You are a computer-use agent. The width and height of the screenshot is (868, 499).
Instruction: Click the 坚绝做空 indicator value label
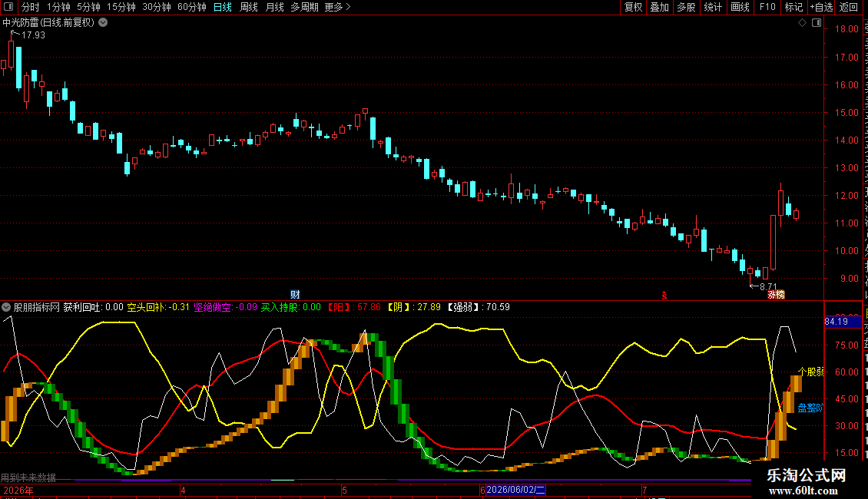pos(225,307)
